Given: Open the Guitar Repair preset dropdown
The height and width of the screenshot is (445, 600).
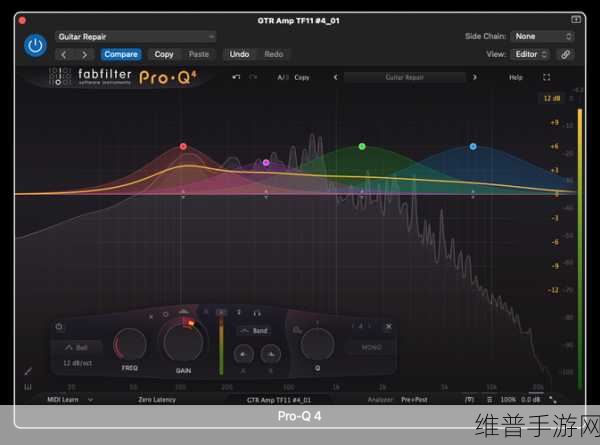Looking at the screenshot, I should tap(135, 37).
